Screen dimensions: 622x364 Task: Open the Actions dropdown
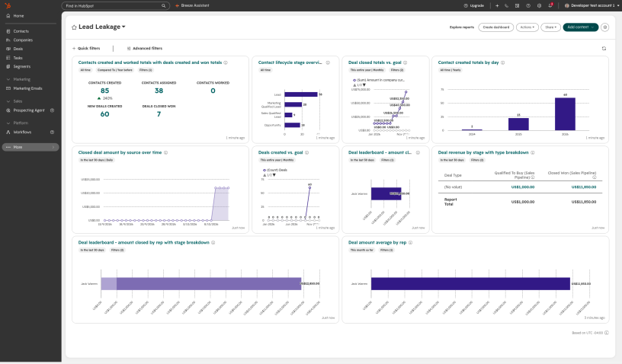[x=527, y=27]
